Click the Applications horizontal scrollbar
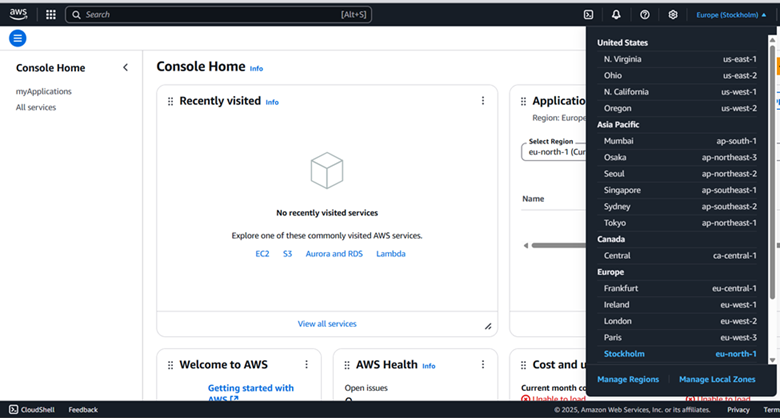Screen dimensions: 780x418 (x=558, y=245)
